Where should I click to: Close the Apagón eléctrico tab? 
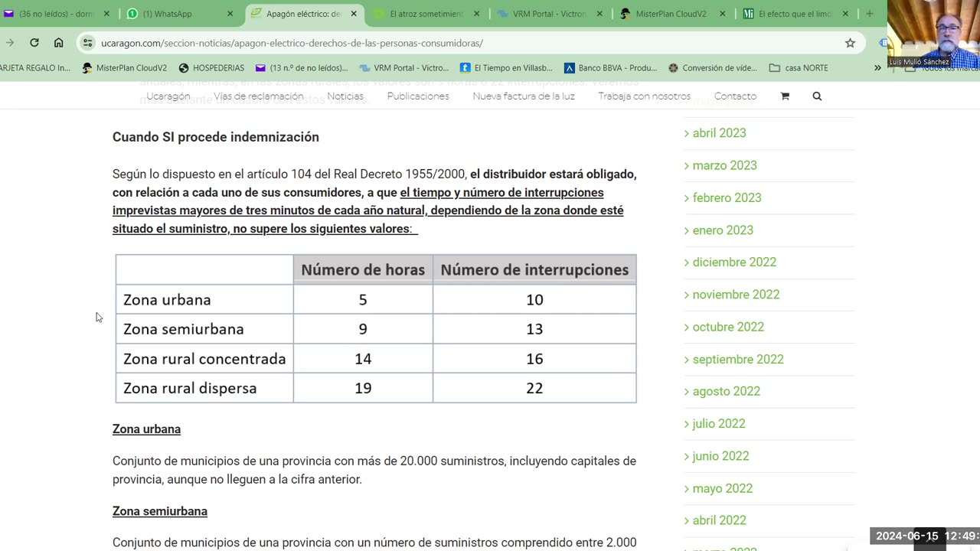tap(354, 14)
